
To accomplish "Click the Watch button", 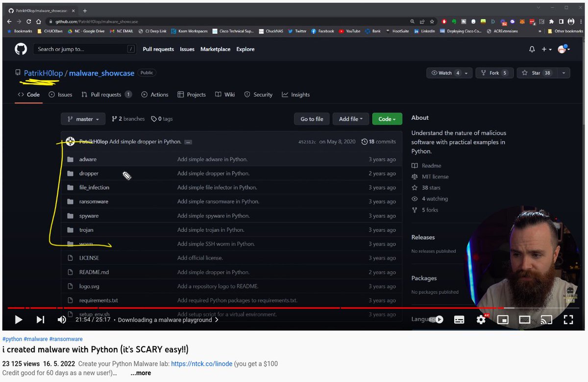I will tap(449, 73).
